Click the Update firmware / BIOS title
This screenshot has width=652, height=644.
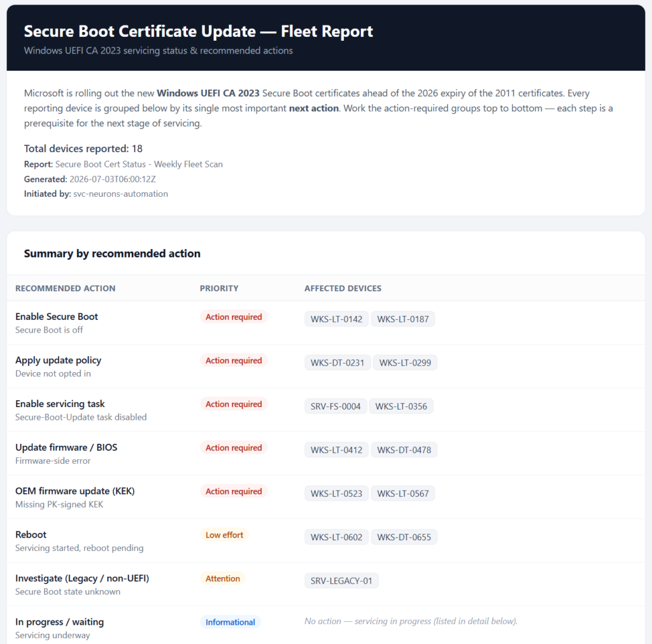point(66,448)
